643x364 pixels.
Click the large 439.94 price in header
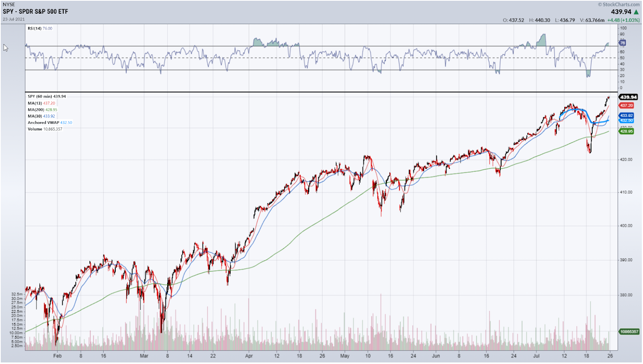tap(621, 12)
